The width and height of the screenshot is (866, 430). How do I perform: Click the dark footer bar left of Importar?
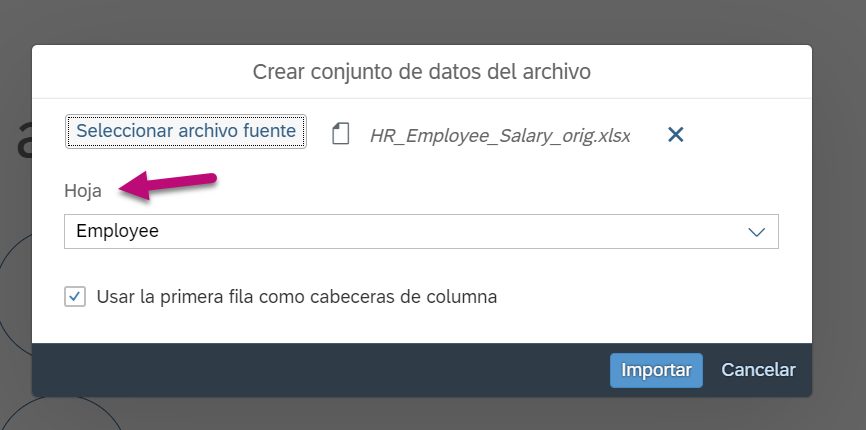pyautogui.click(x=320, y=370)
